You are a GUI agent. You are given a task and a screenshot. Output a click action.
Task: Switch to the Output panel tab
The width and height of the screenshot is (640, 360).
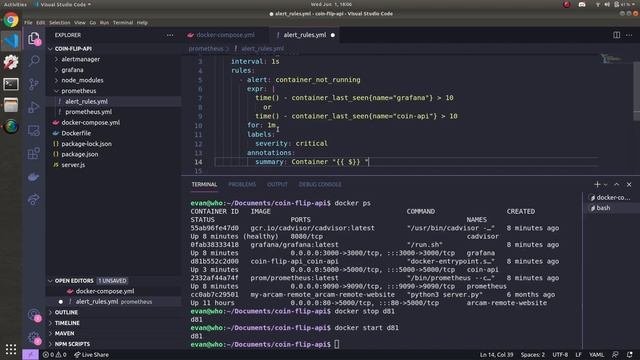click(x=277, y=184)
